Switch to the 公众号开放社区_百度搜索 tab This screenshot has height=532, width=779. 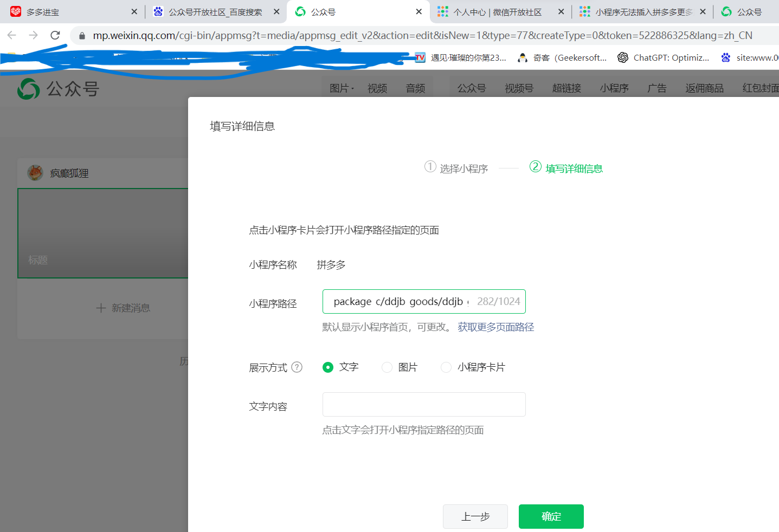(x=215, y=11)
